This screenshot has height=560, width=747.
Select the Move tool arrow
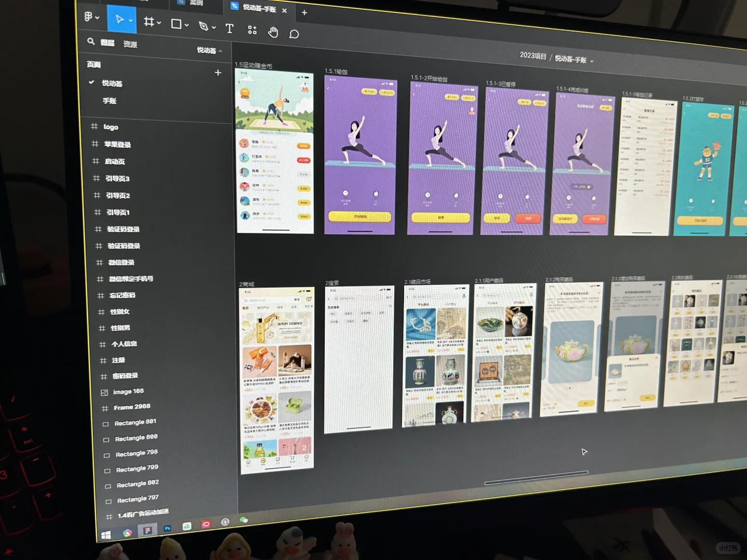pyautogui.click(x=119, y=19)
